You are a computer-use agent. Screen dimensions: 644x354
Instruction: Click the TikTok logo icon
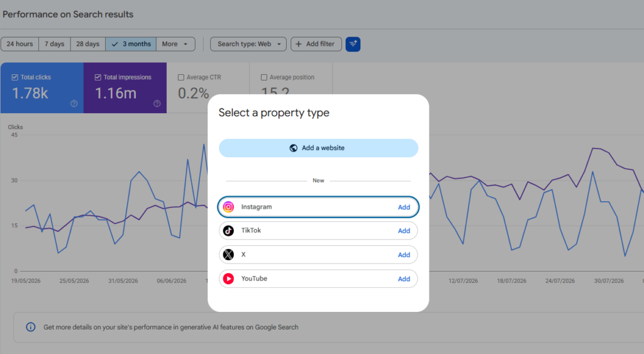(228, 231)
